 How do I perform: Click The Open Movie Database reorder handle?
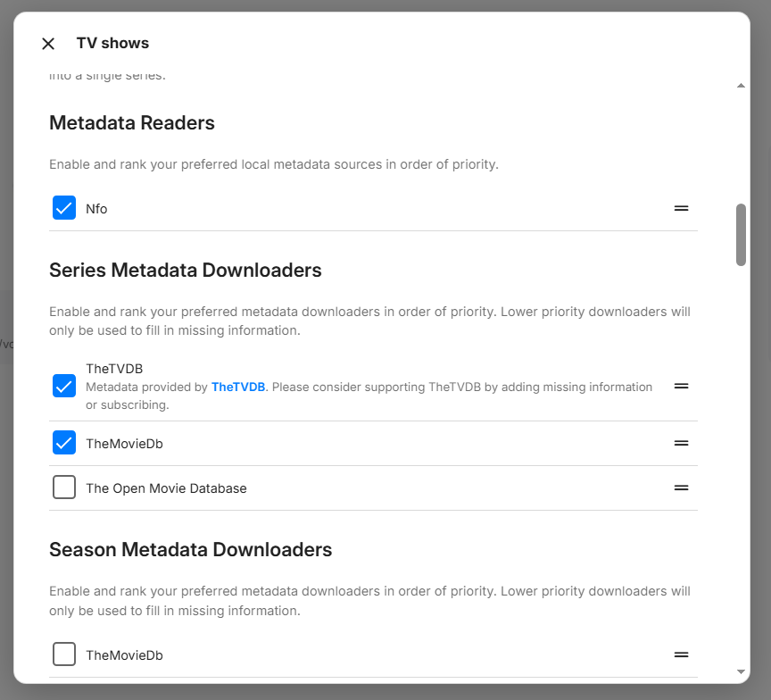click(x=681, y=488)
